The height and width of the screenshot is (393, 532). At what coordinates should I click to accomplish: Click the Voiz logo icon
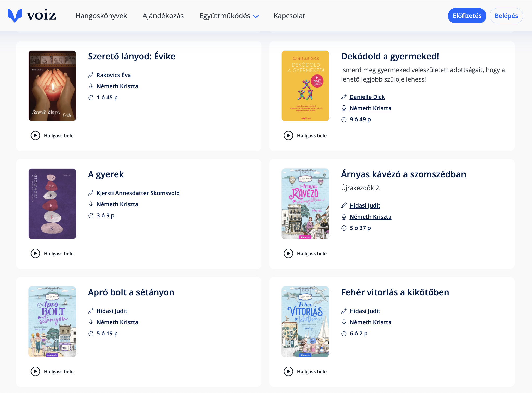coord(15,16)
